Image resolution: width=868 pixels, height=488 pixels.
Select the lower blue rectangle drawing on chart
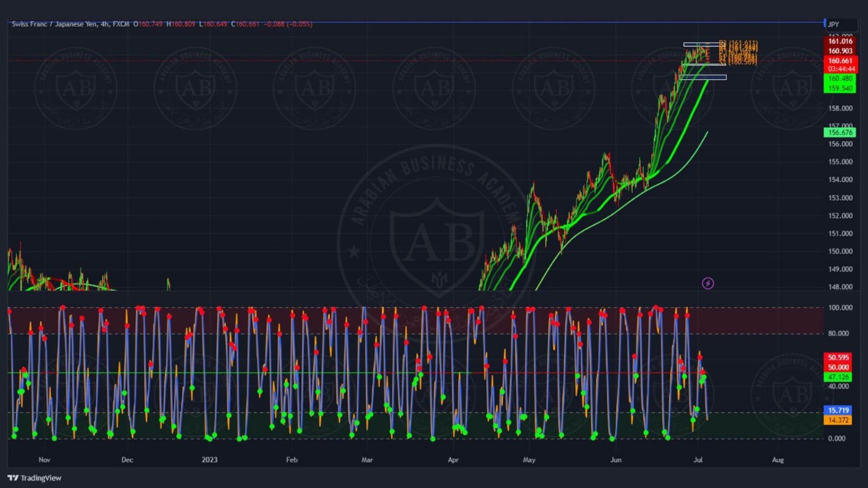pos(704,77)
